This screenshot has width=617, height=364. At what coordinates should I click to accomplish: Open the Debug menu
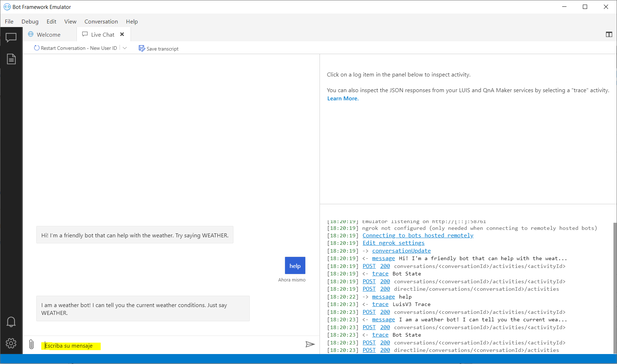point(30,21)
